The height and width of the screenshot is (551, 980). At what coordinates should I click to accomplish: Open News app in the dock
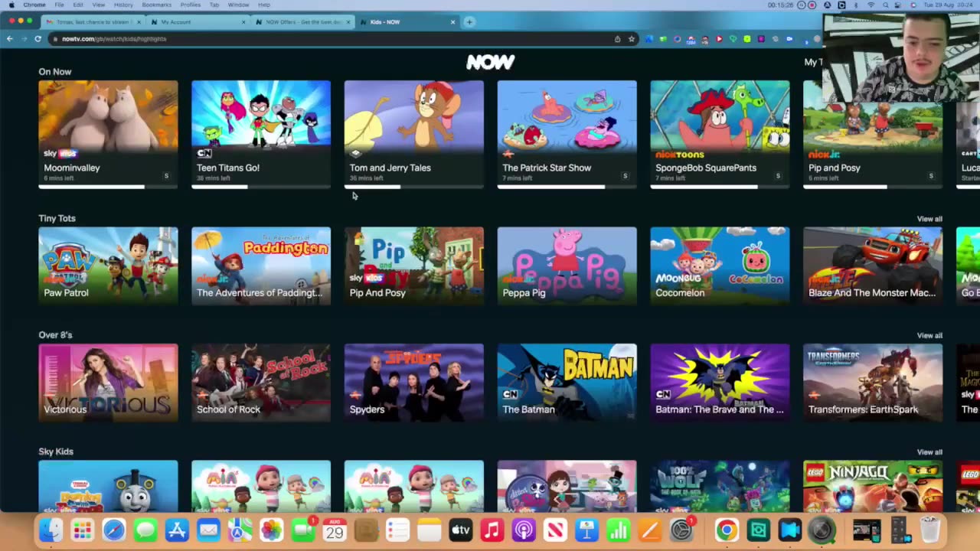point(555,530)
